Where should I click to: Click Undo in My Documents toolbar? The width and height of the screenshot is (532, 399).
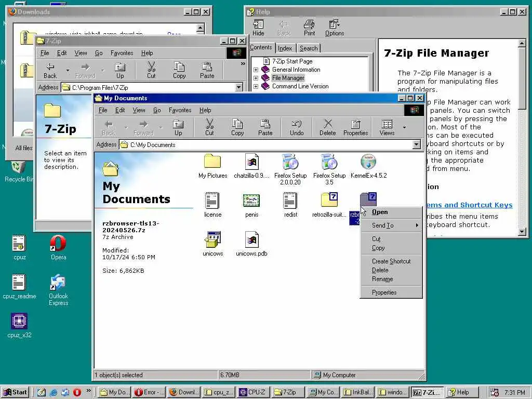(297, 127)
